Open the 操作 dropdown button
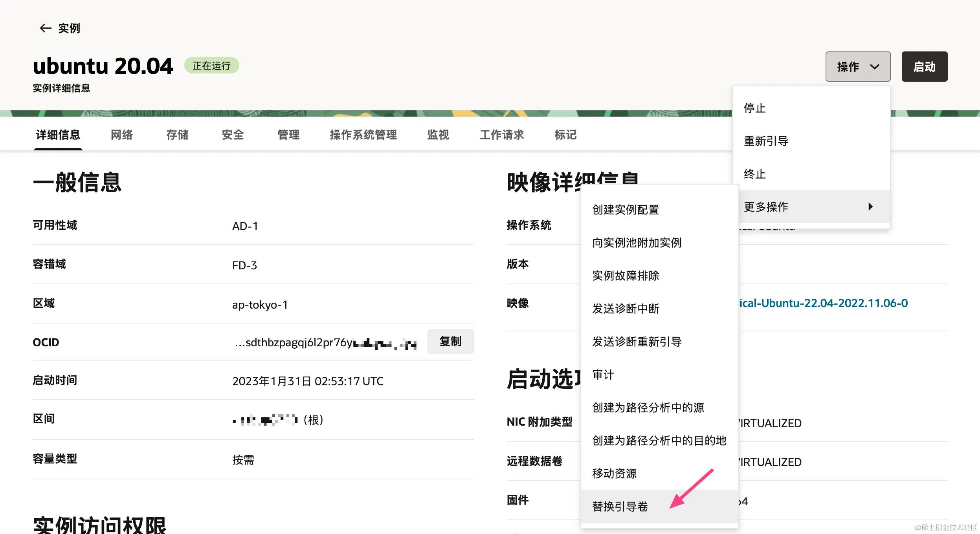 pos(857,67)
